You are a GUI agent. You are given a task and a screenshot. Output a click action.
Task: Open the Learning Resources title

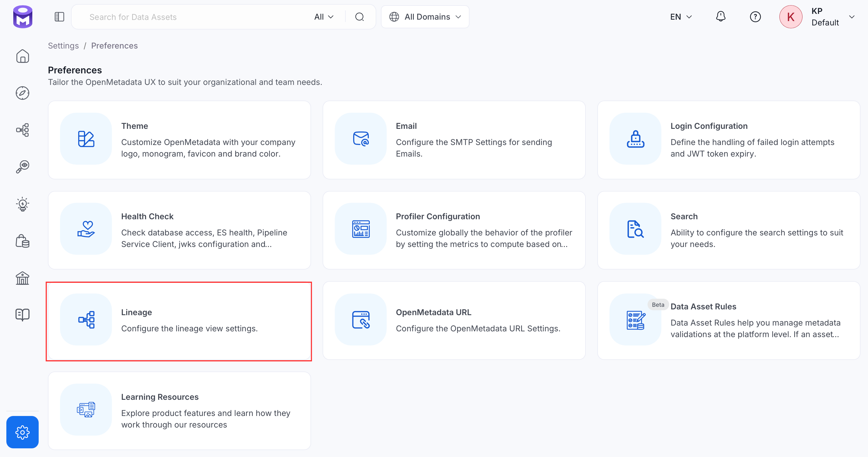tap(160, 397)
